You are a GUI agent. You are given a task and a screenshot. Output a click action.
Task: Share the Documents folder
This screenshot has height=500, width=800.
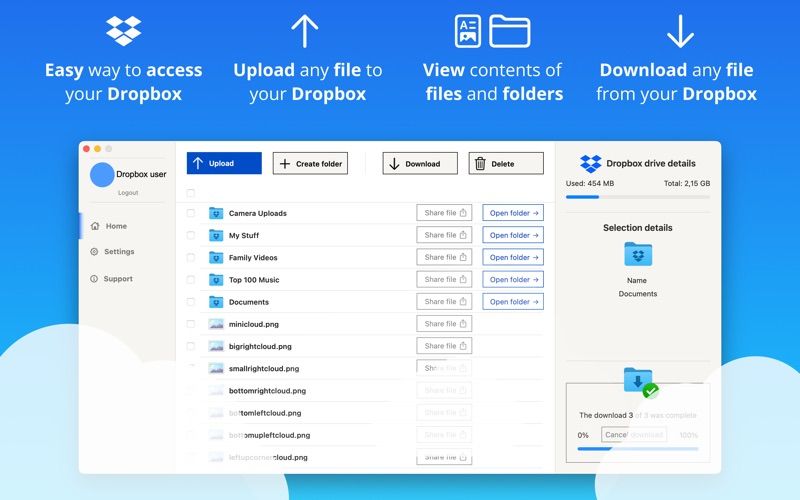coord(444,302)
